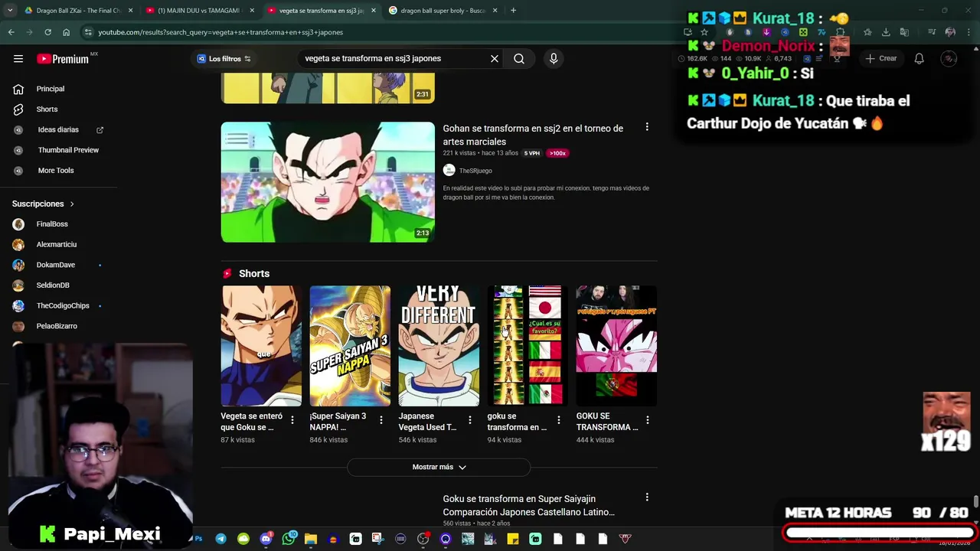Click the Crear button
Image resolution: width=980 pixels, height=551 pixels.
coord(880,58)
